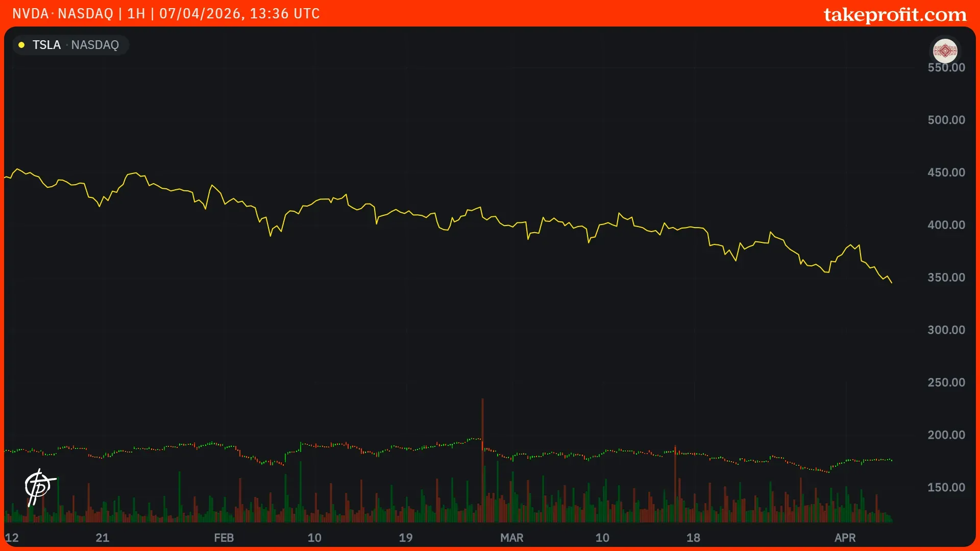
Task: Click the 19 date label on time axis
Action: [x=405, y=538]
